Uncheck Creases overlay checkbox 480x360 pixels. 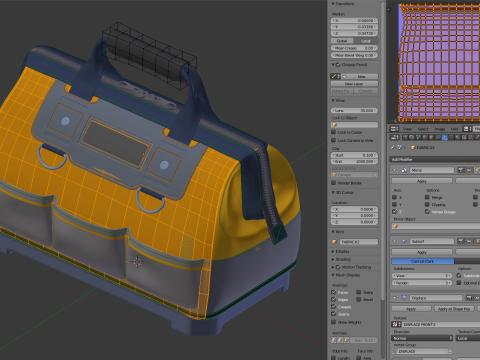334,306
